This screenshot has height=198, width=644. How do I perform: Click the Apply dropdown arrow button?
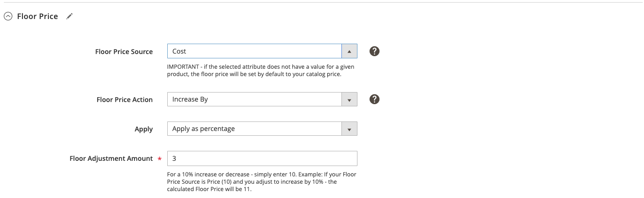(x=349, y=129)
